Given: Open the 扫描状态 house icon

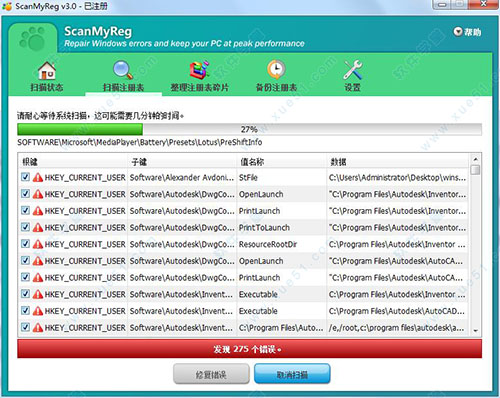Looking at the screenshot, I should (x=47, y=71).
